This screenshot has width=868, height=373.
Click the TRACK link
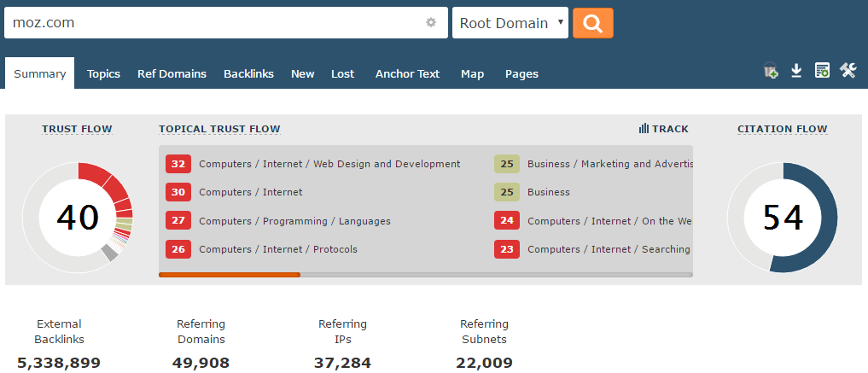[x=670, y=129]
